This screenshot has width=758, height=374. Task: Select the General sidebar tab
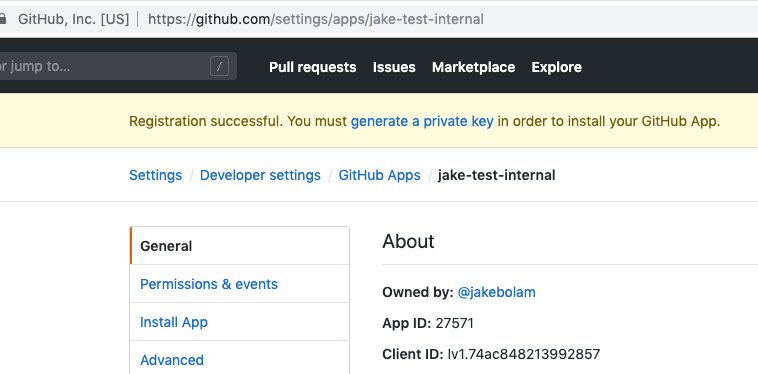[x=240, y=246]
